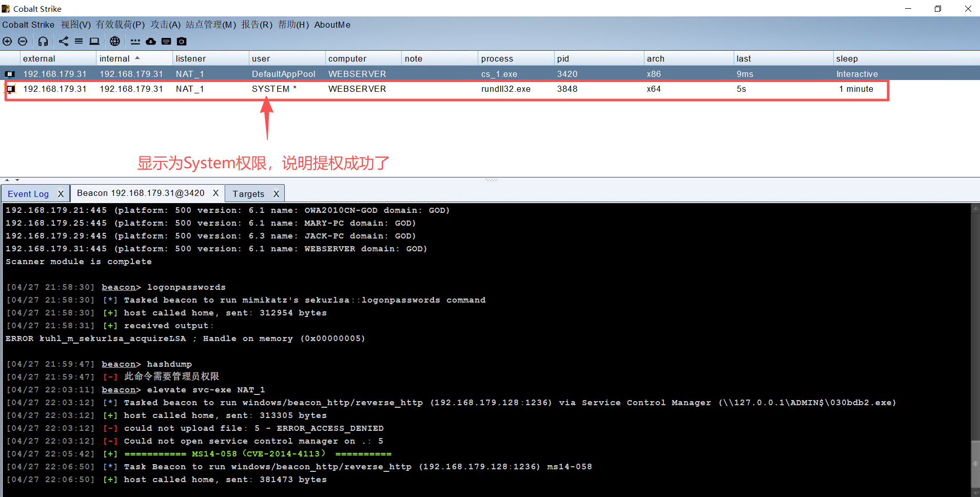Click the Scanner module is complete line

coord(79,262)
